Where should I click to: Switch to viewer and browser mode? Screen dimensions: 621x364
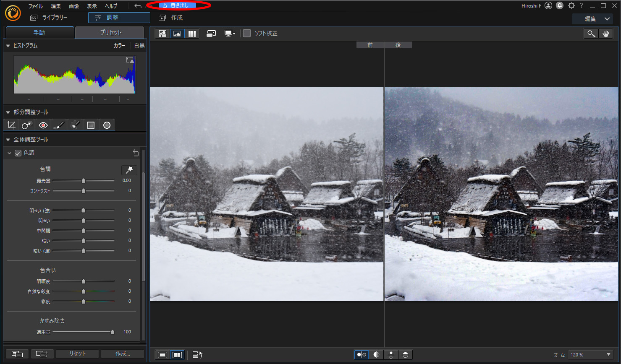pyautogui.click(x=162, y=34)
